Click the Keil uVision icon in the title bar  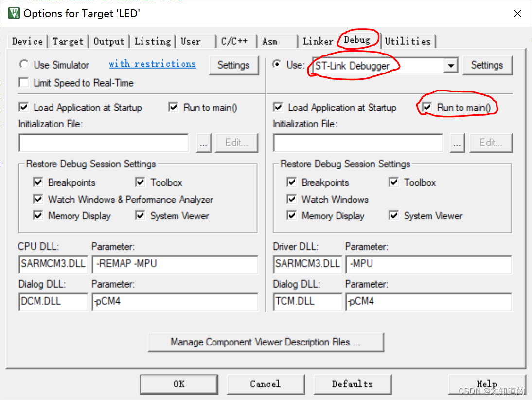(14, 14)
